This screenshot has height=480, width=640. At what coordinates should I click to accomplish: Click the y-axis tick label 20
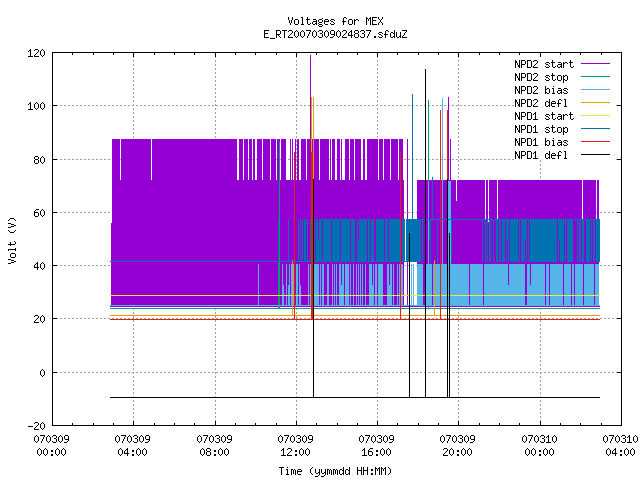(x=39, y=319)
